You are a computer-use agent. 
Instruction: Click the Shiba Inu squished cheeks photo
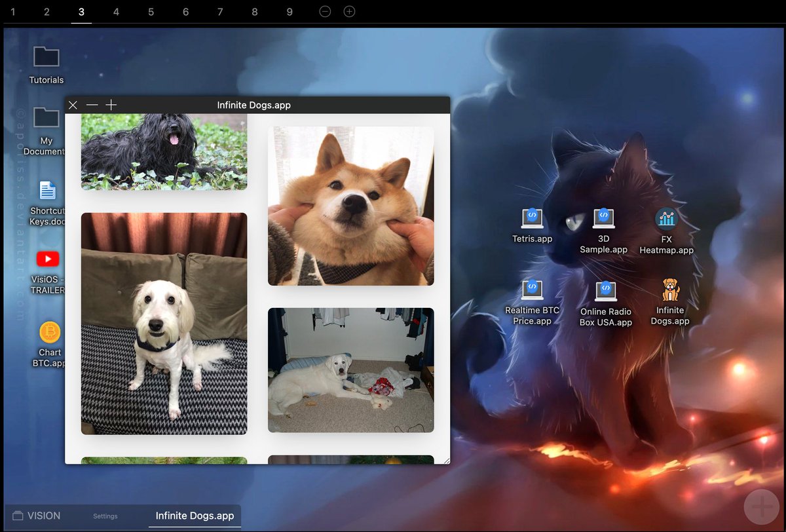click(351, 206)
